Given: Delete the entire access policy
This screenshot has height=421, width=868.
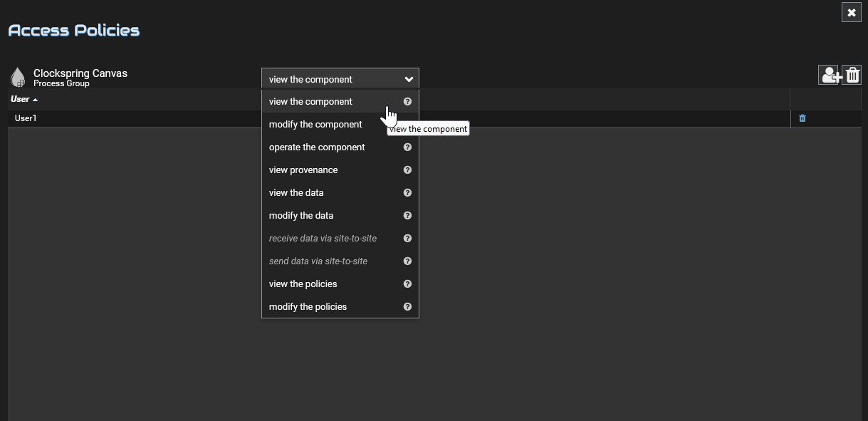Looking at the screenshot, I should click(x=852, y=74).
